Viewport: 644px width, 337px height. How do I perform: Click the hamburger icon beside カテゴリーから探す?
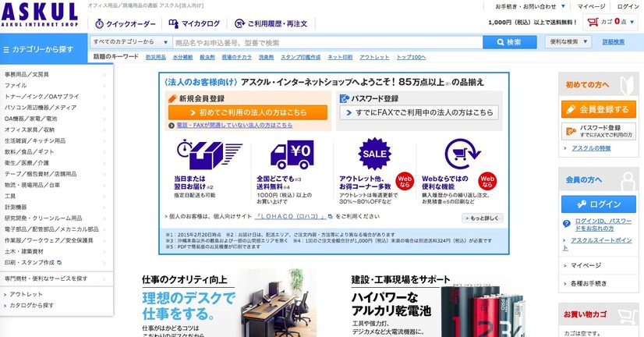[6, 49]
